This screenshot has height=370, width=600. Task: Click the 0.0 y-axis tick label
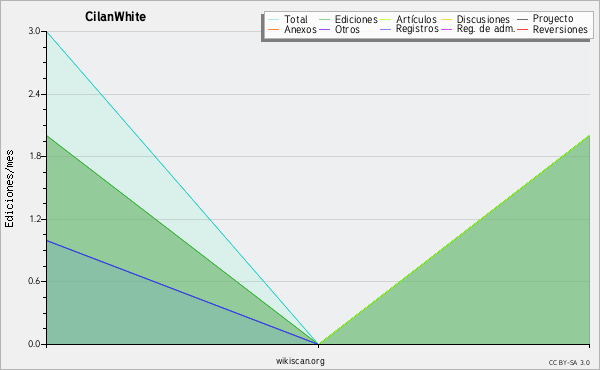click(34, 344)
